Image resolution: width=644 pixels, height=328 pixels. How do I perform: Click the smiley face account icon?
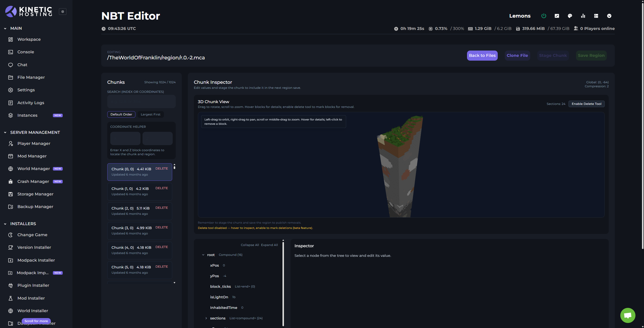click(x=609, y=16)
